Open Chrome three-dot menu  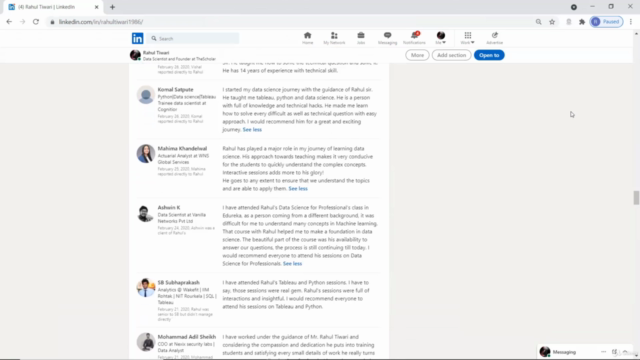point(631,22)
